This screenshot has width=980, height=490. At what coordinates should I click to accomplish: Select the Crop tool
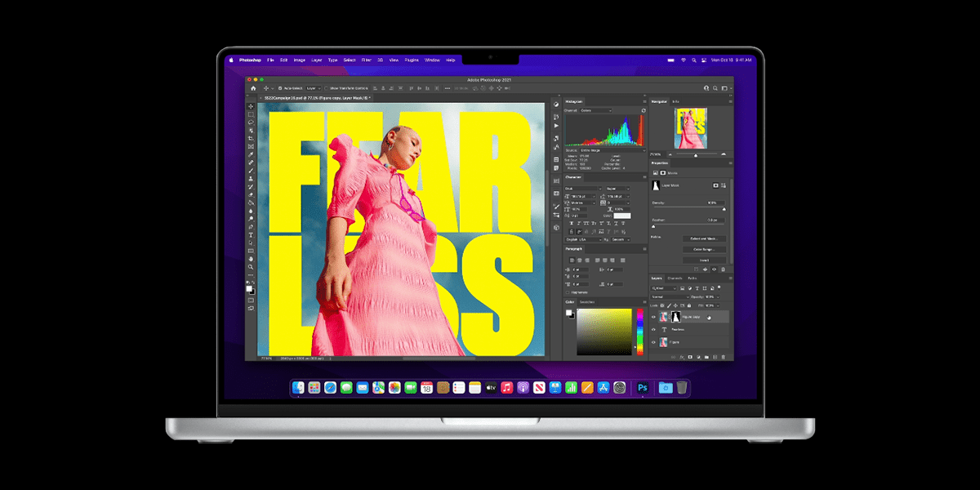click(x=252, y=139)
